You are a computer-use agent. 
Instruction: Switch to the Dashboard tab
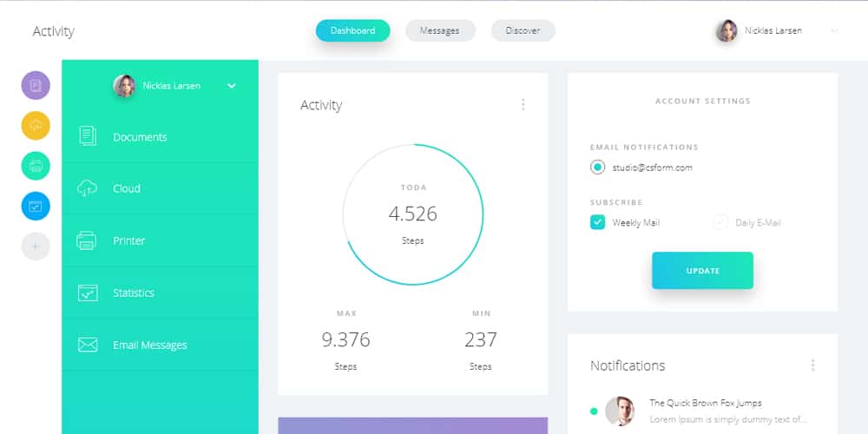352,31
